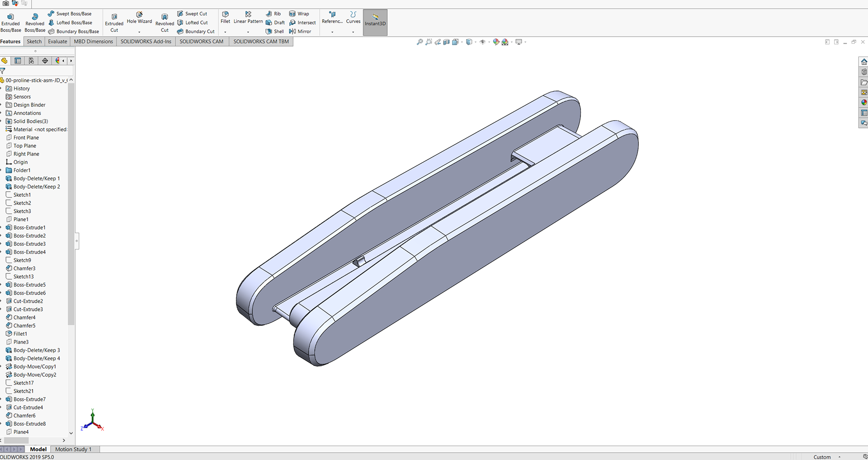Screen dimensions: 868x460
Task: Open View Settings monitor icon
Action: point(519,42)
